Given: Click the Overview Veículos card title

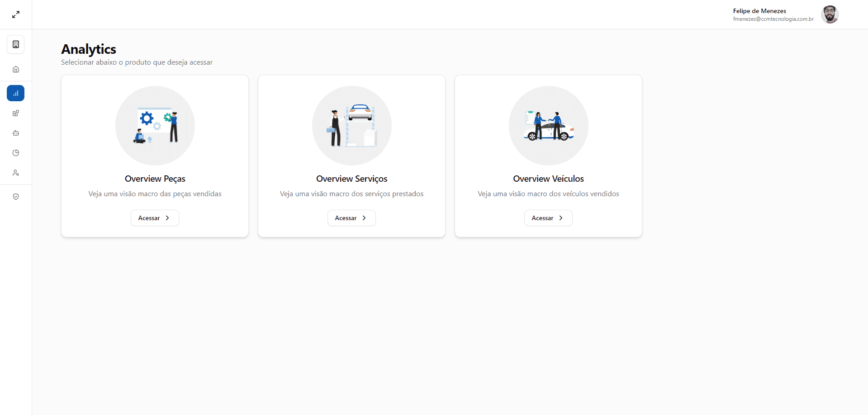Looking at the screenshot, I should [x=549, y=179].
